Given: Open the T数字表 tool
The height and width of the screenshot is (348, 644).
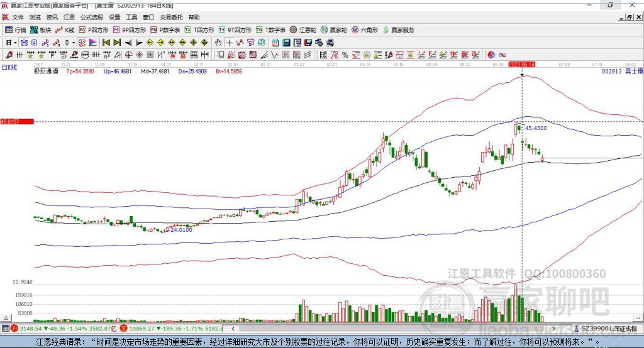Looking at the screenshot, I should coord(270,30).
